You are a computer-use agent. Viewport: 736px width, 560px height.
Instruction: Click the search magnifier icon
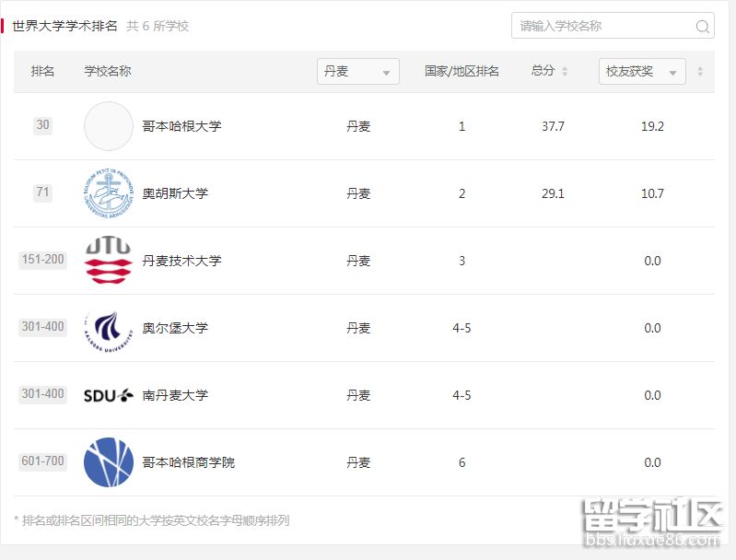[x=702, y=27]
